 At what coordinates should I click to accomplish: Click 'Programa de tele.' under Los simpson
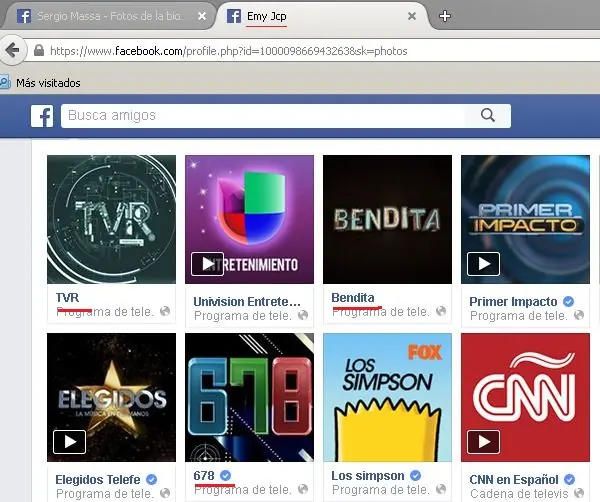coord(381,489)
